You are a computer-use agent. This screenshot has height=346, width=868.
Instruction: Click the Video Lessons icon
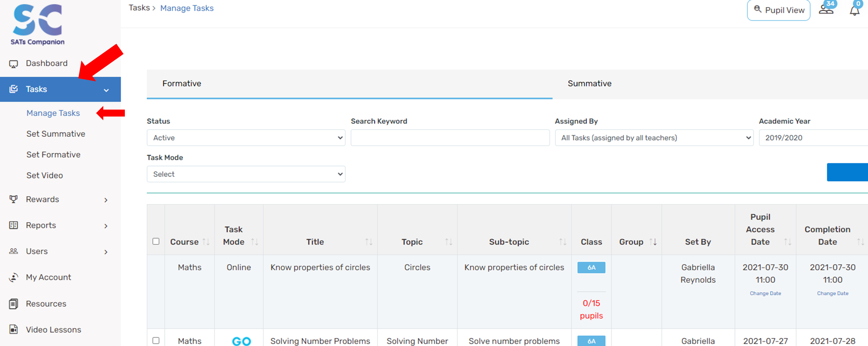pyautogui.click(x=14, y=329)
